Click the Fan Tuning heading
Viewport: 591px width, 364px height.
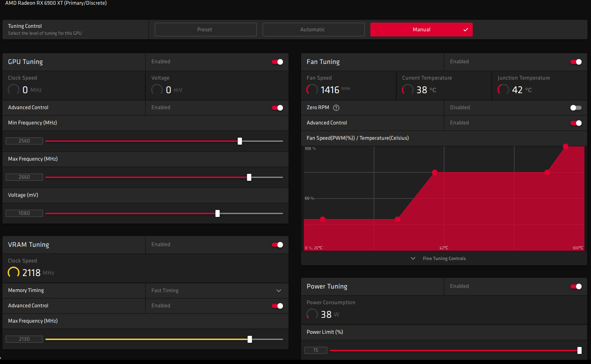[x=323, y=62]
